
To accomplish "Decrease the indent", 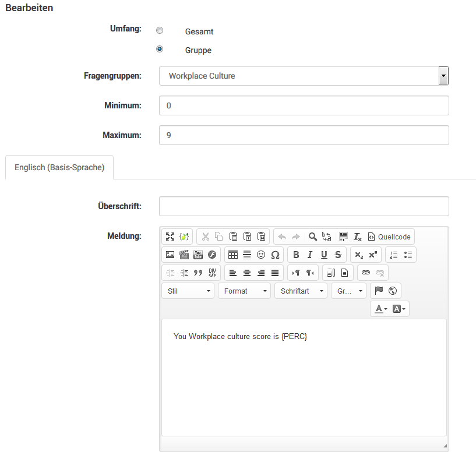I will 170,273.
